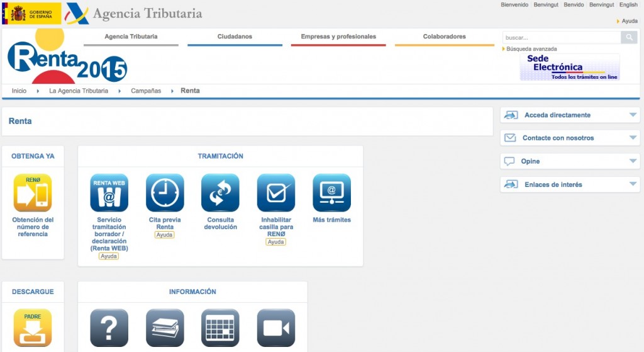Select the first Benvingut language option
This screenshot has width=644, height=352.
click(x=546, y=5)
